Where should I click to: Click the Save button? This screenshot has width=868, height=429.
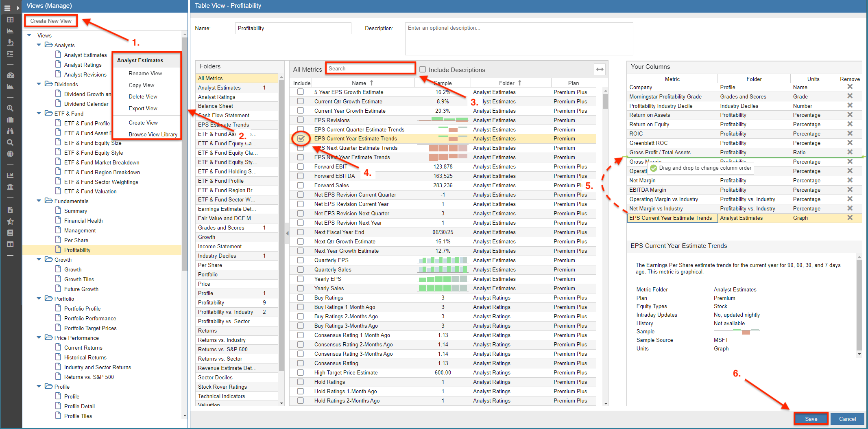click(x=811, y=419)
